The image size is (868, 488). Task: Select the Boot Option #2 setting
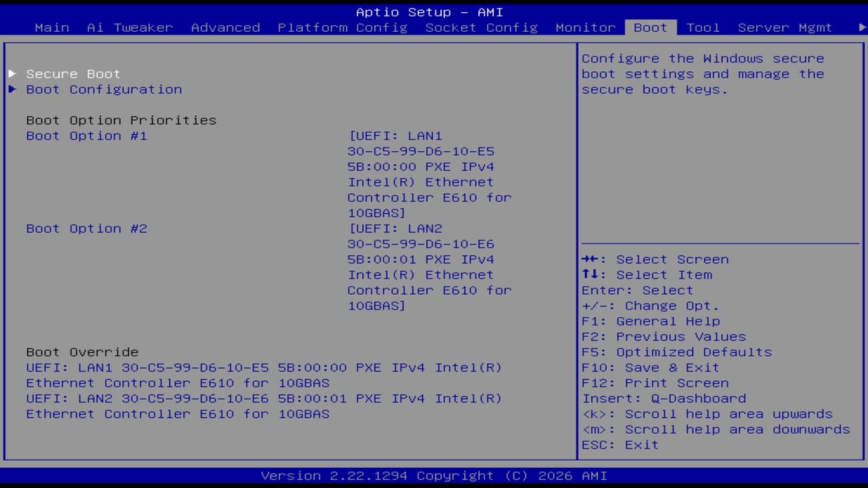(86, 228)
